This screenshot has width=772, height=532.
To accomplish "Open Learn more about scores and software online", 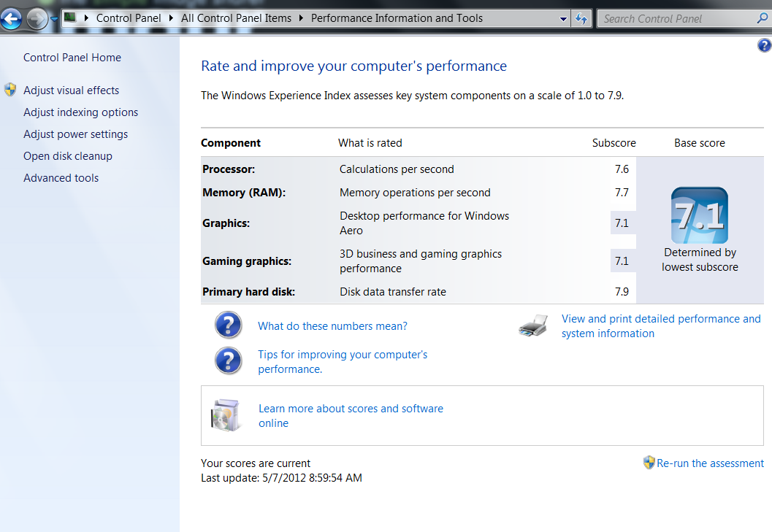I will click(351, 416).
